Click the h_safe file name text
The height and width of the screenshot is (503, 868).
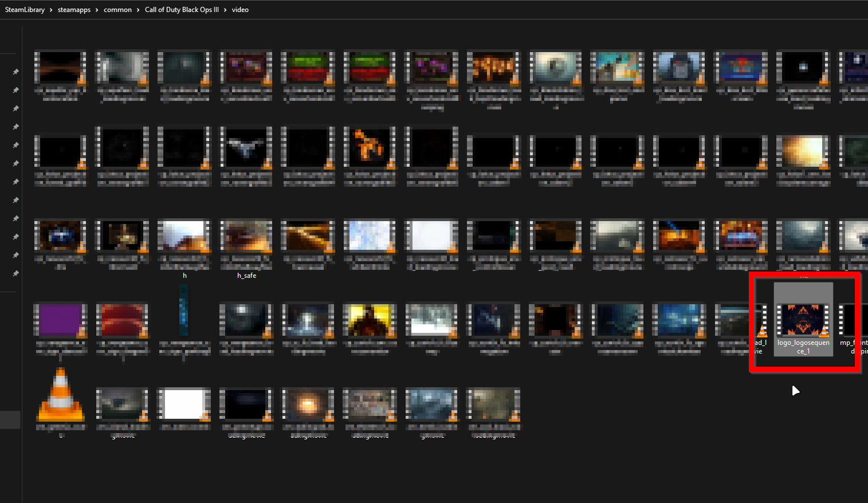click(246, 276)
